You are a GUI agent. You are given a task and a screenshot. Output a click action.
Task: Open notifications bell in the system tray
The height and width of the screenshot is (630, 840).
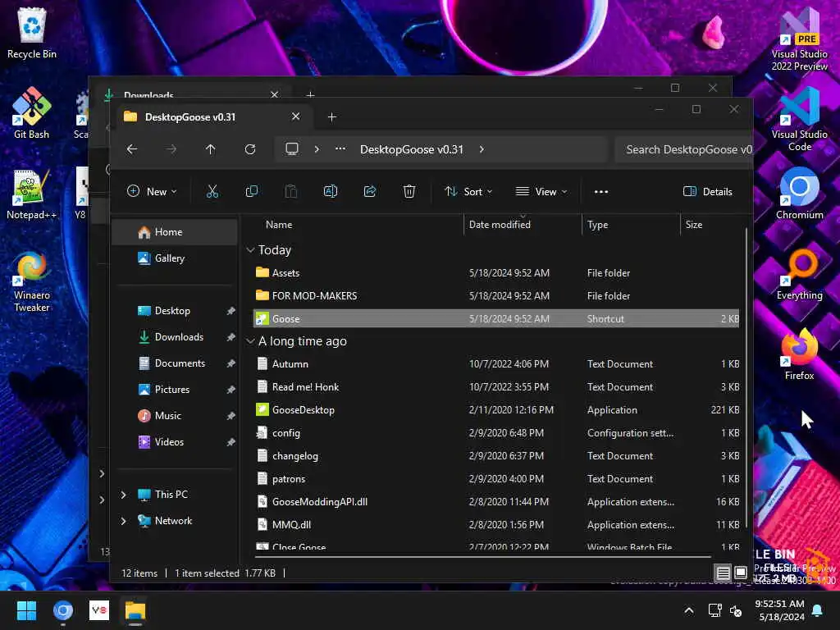click(818, 610)
